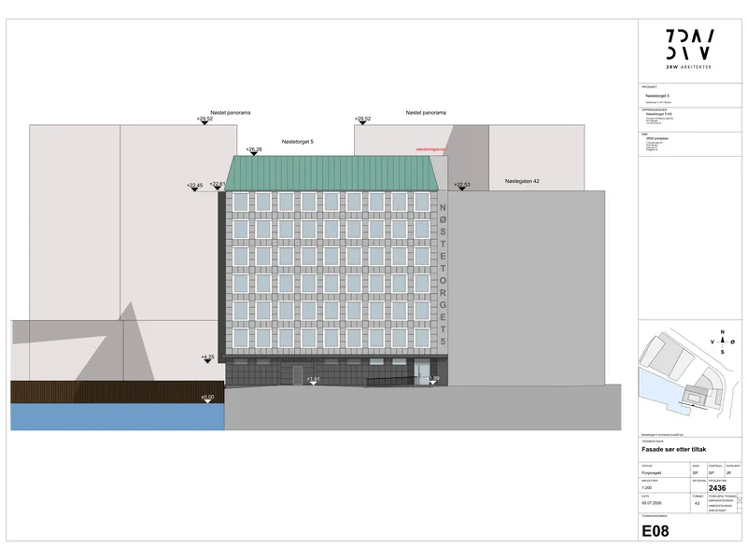This screenshot has width=747, height=560.
Task: Click the vertical "NØSTETORGET 5" facade sign
Action: pos(443,274)
